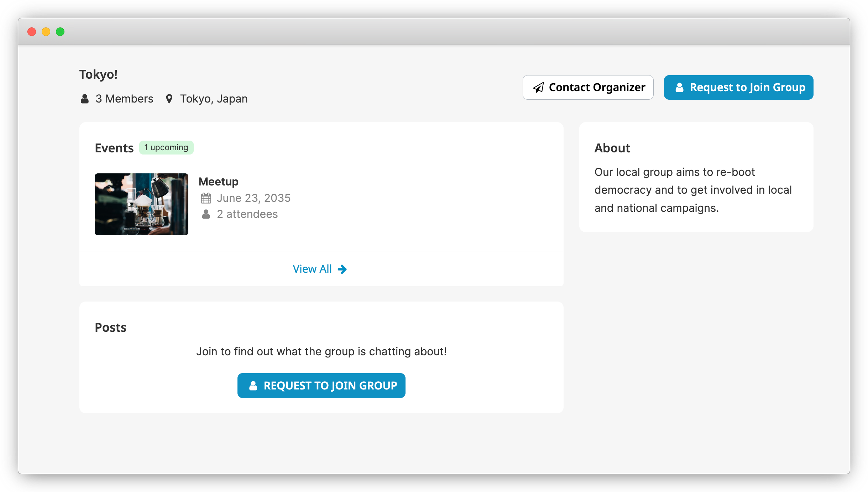
Task: Click the calendar icon next to the event date
Action: (206, 198)
